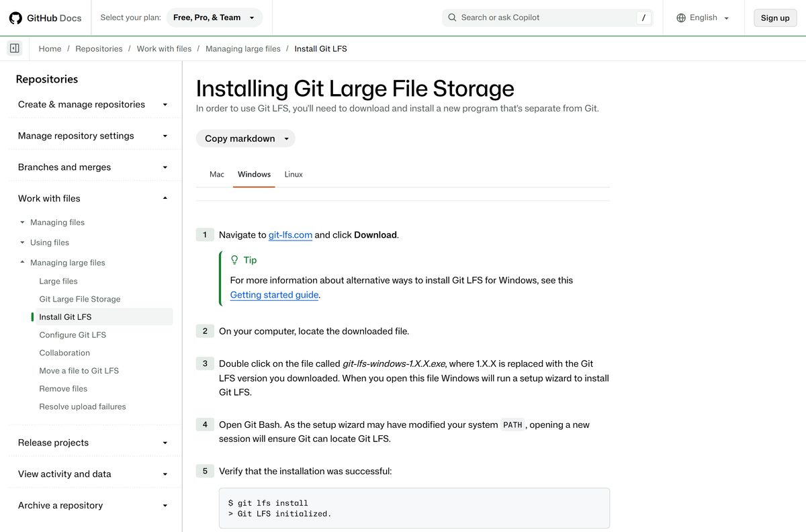Click the GitHub Docs title text
Viewport: 806px width, 532px height.
[x=54, y=18]
